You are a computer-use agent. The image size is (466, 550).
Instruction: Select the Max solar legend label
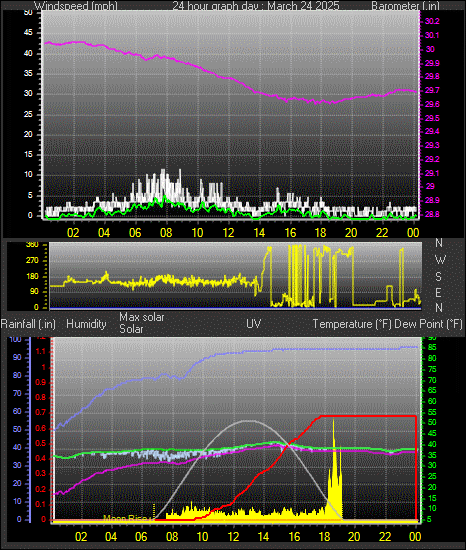click(142, 317)
